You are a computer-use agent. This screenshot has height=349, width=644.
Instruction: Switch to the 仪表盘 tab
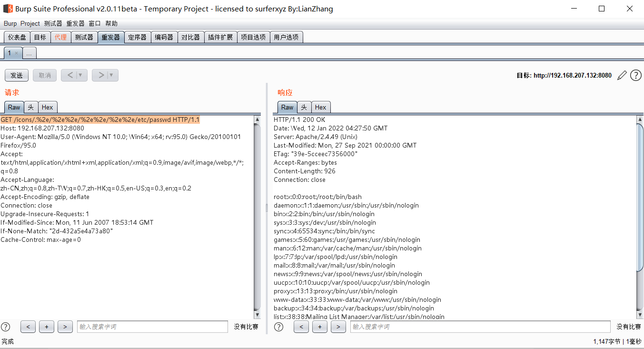click(x=17, y=37)
